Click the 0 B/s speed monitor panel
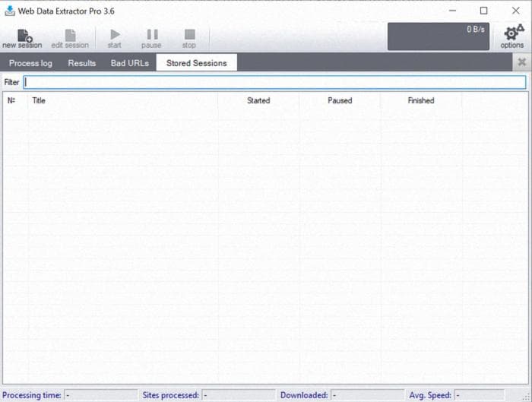 (x=439, y=36)
